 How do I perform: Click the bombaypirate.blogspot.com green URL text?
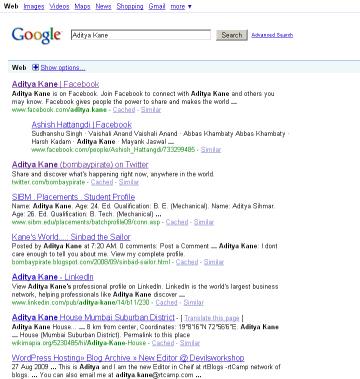click(x=91, y=262)
